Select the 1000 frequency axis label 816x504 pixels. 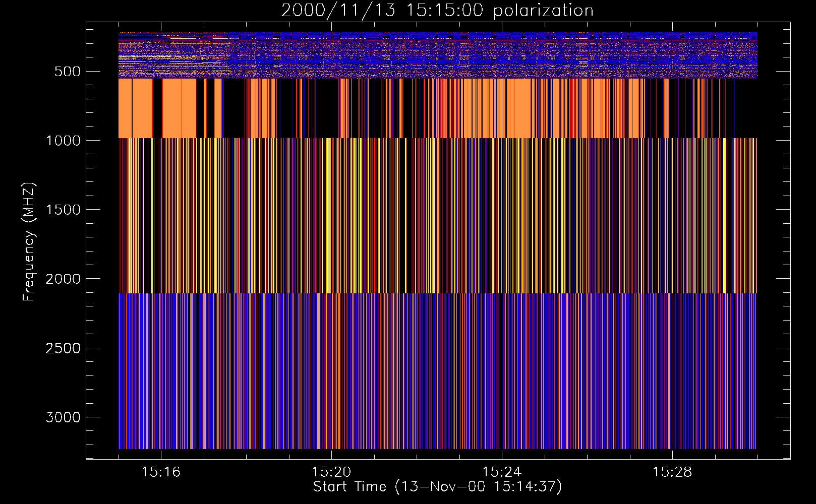(63, 141)
